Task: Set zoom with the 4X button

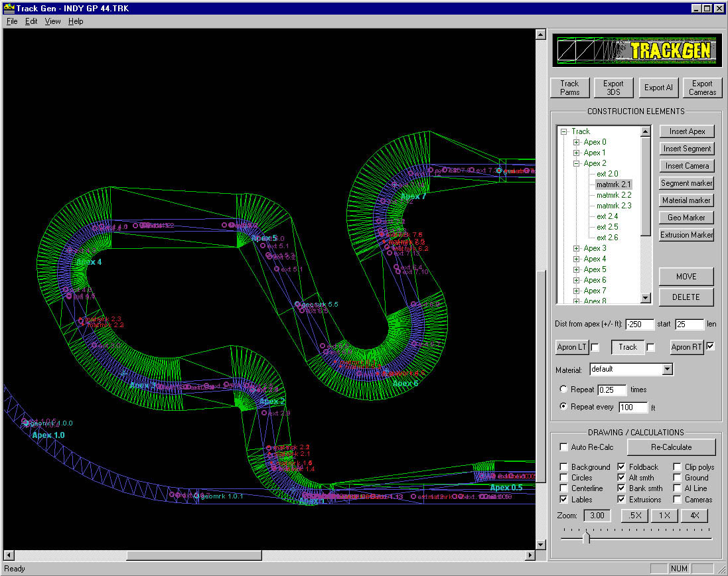Action: point(693,516)
